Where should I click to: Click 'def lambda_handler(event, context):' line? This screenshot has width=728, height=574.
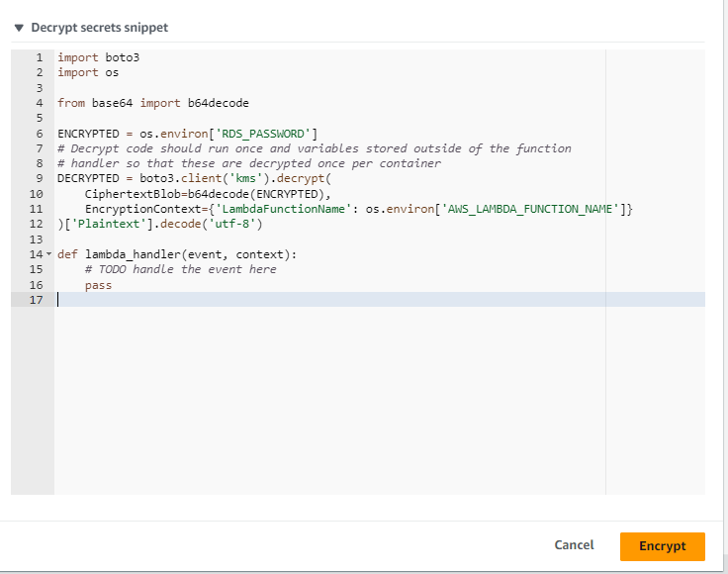click(177, 254)
